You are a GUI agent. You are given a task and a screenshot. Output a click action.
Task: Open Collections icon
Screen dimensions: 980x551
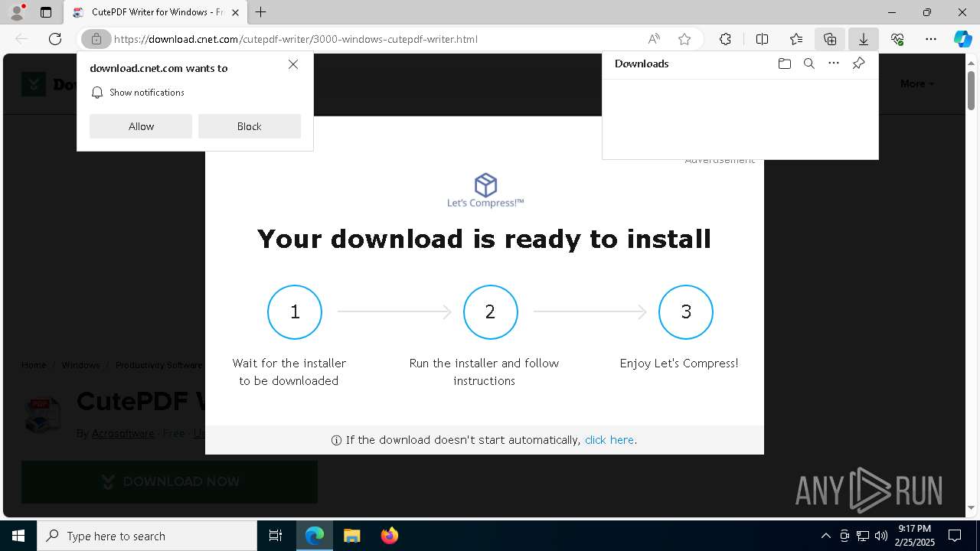tap(830, 39)
